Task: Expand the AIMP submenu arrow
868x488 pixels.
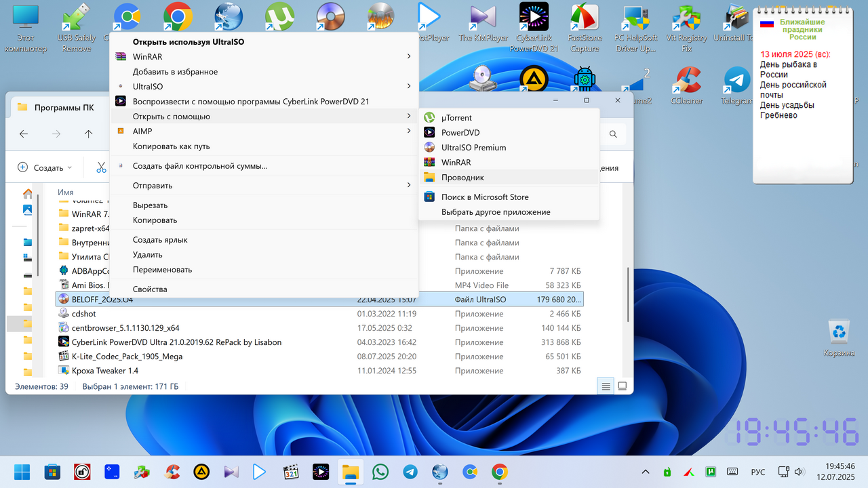Action: pyautogui.click(x=409, y=131)
